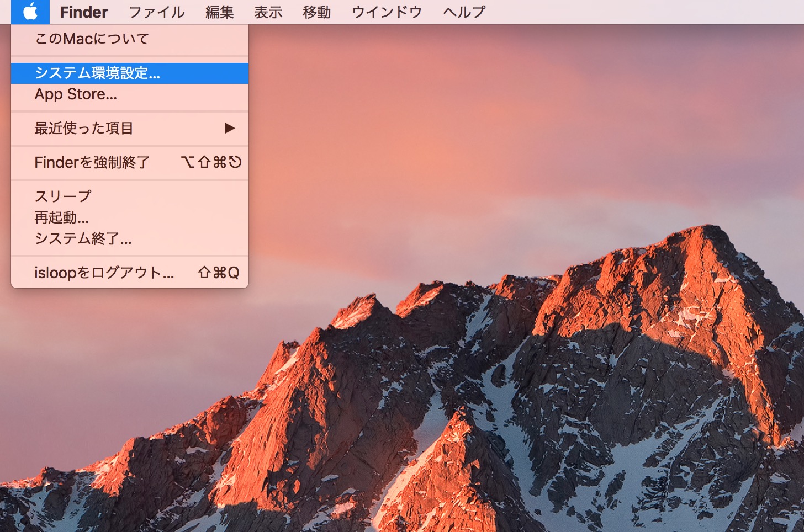
Task: Select Finderを強制終了
Action: 130,162
